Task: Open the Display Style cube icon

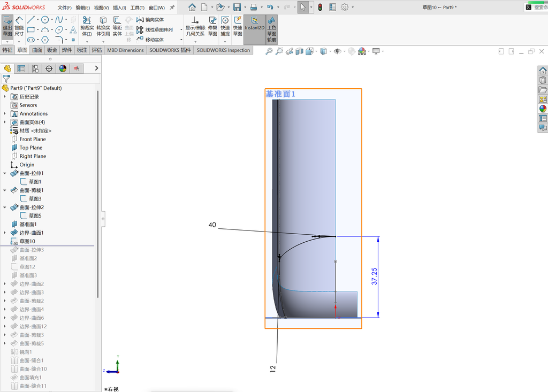Action: coord(324,51)
